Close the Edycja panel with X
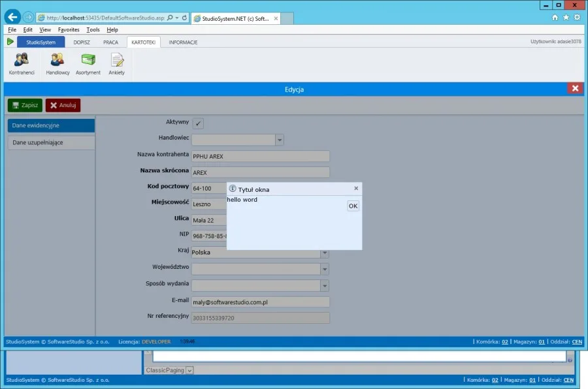This screenshot has height=389, width=588. 575,88
